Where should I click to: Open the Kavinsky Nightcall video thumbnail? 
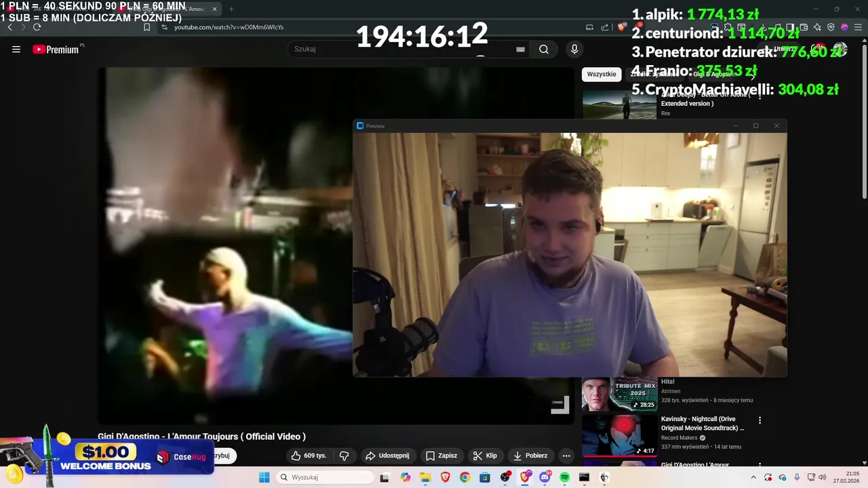[x=619, y=435]
